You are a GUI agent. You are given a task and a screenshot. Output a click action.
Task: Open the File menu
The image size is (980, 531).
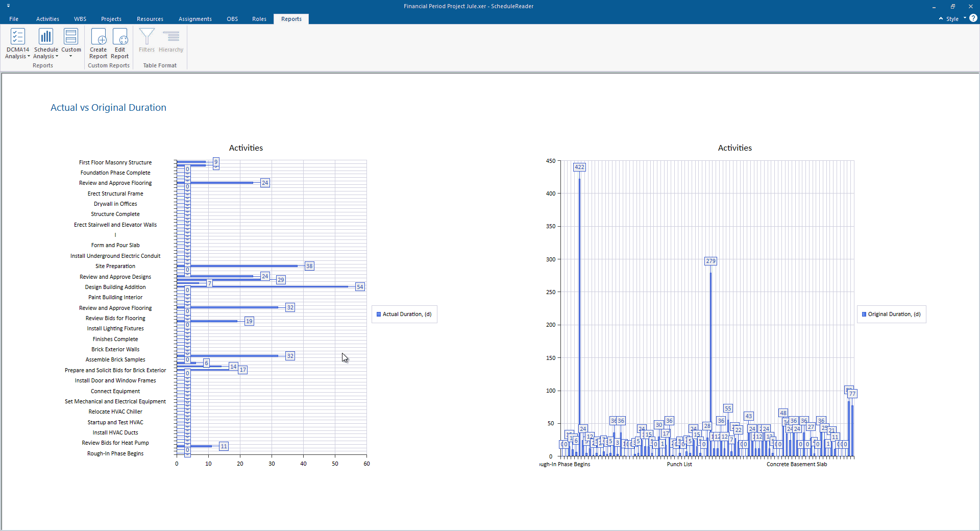(14, 19)
